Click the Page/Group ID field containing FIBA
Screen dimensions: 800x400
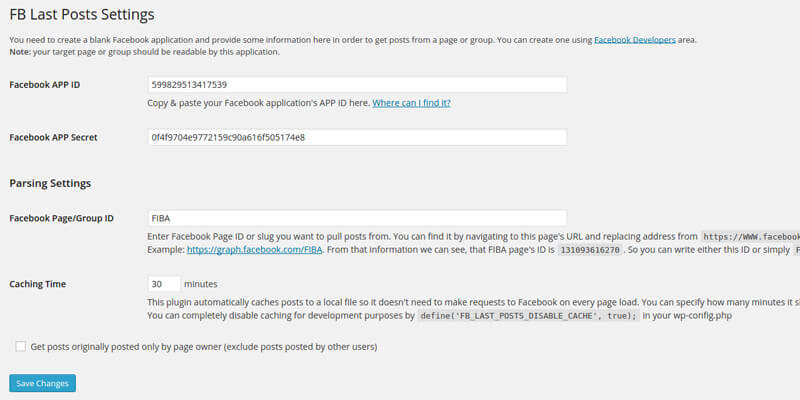357,217
